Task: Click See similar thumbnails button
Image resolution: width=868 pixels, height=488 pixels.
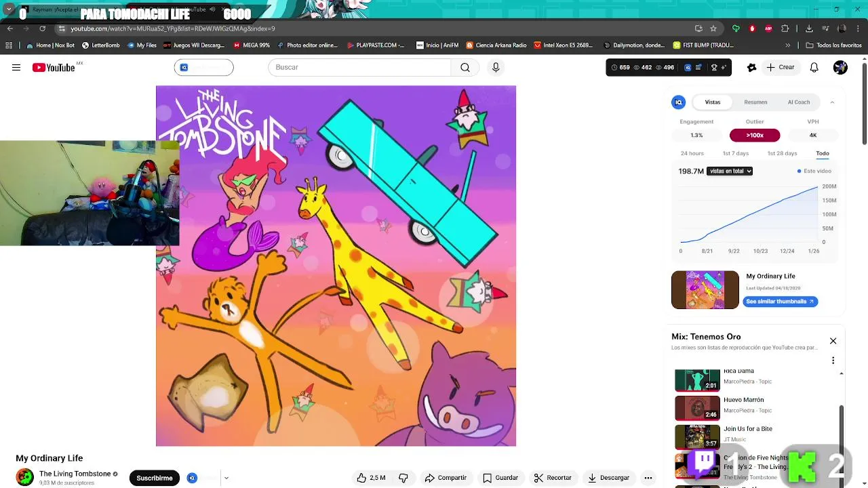Action: click(x=780, y=302)
